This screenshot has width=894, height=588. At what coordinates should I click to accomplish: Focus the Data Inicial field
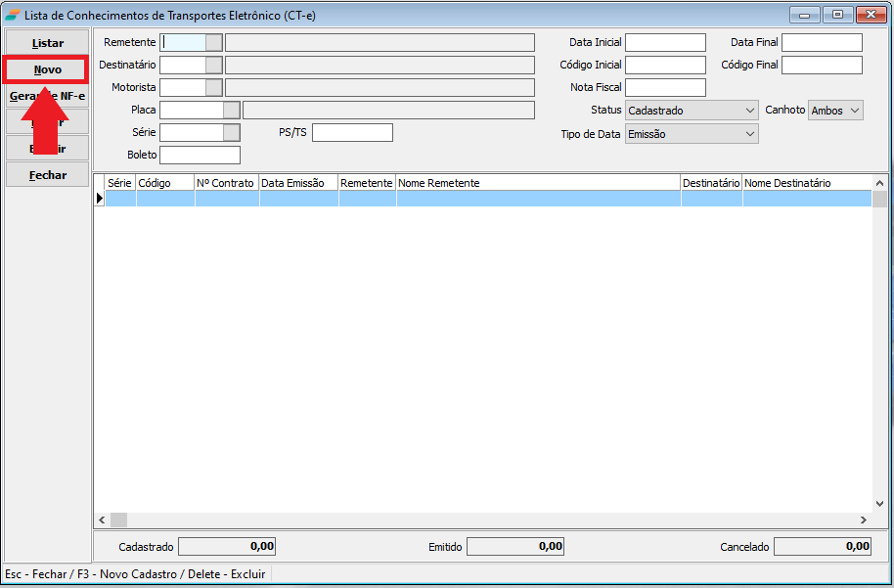pyautogui.click(x=665, y=42)
